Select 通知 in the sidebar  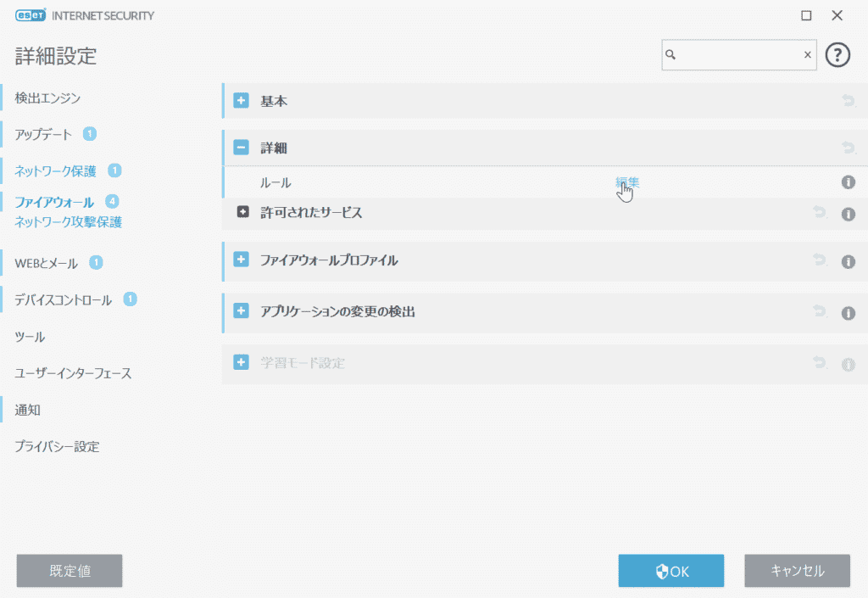[x=28, y=410]
